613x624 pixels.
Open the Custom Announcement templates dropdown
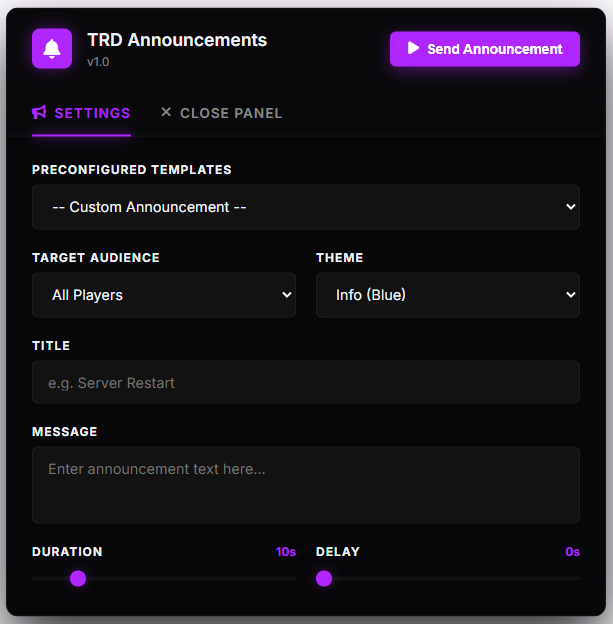pos(306,207)
